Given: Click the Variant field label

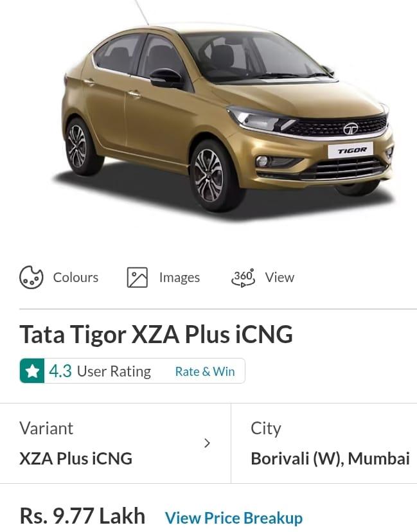Looking at the screenshot, I should click(46, 428).
